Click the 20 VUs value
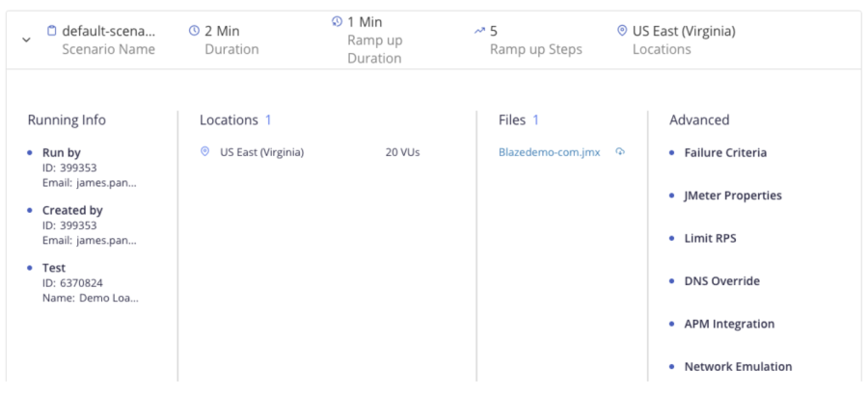 coord(402,152)
